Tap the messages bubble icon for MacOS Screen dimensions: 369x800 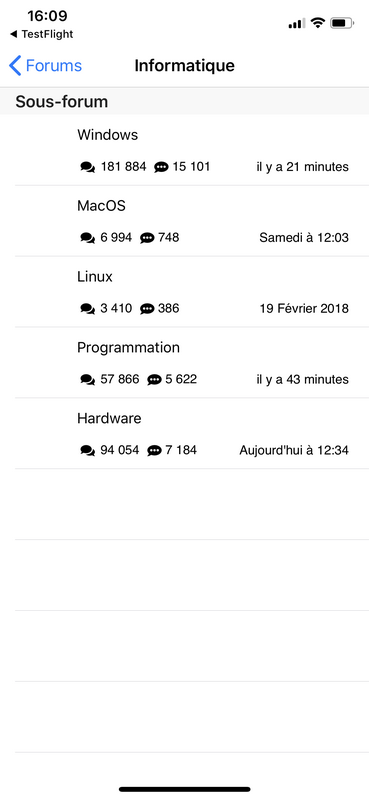coord(147,238)
